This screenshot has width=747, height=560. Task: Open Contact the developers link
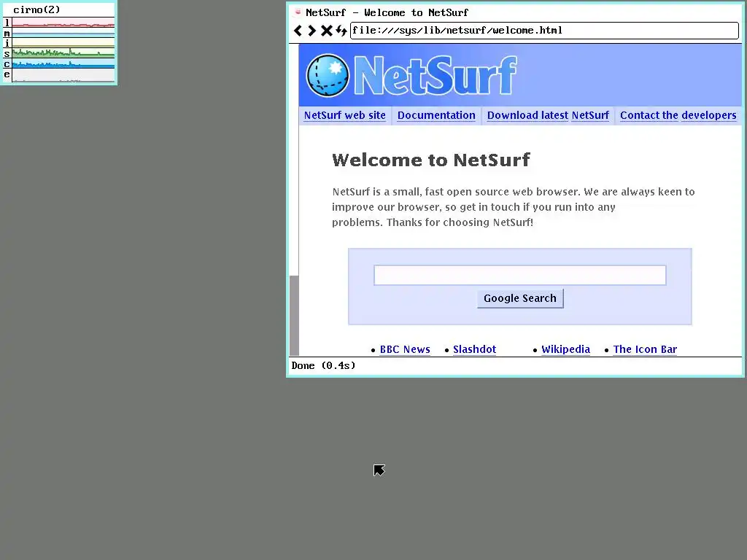[678, 115]
